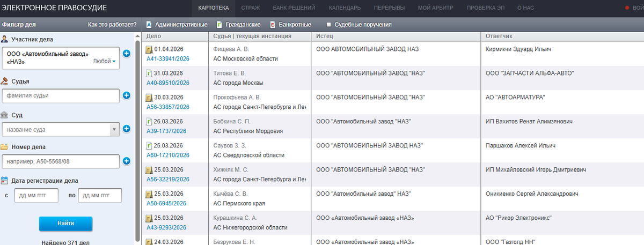Screen dimensions: 644x245
Task: Click the Ответчик column header
Action: (499, 36)
